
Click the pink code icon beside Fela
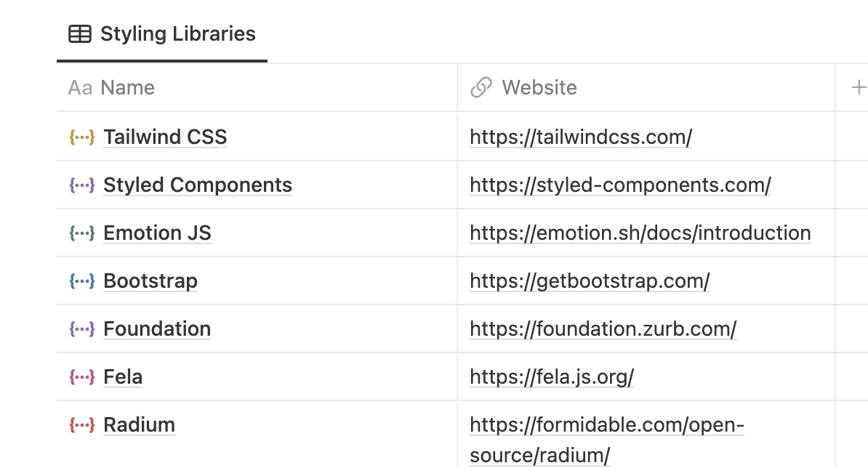[x=81, y=376]
